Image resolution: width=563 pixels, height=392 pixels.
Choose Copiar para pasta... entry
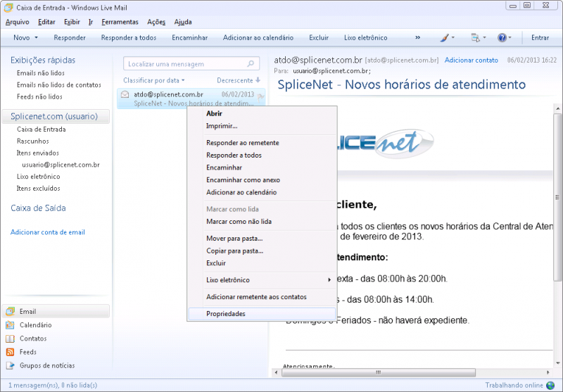click(261, 251)
